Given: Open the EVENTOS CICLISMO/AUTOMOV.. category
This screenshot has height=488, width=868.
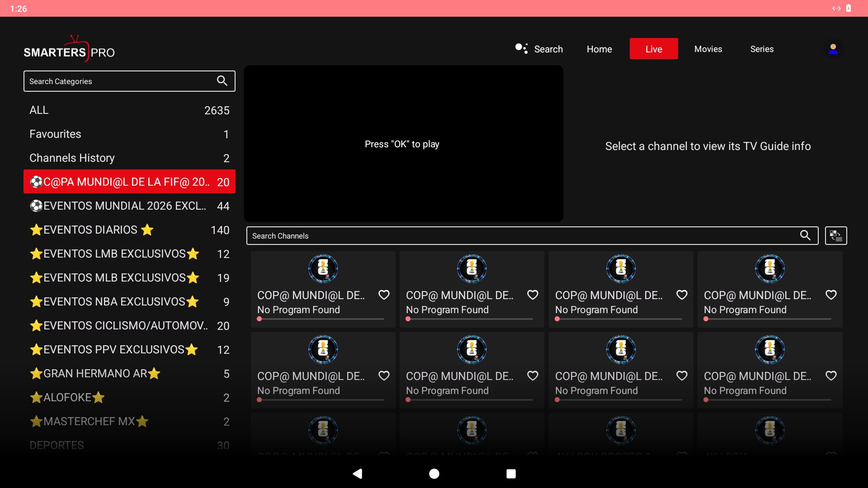Looking at the screenshot, I should [129, 326].
